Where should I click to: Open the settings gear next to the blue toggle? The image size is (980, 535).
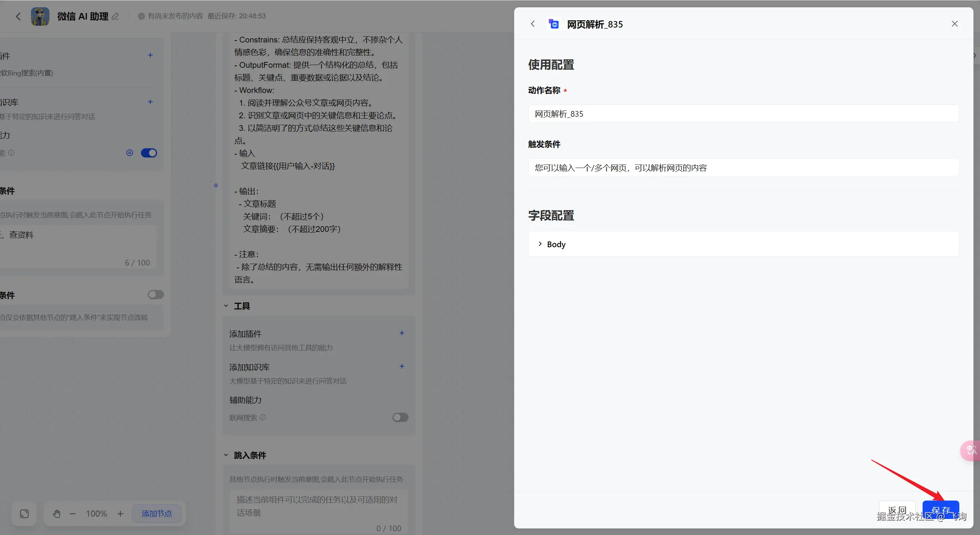point(130,153)
